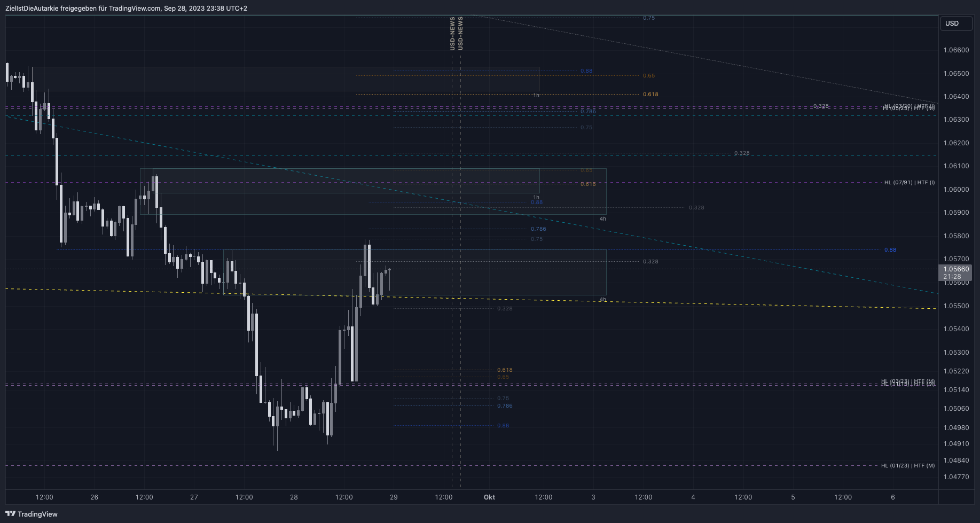Image resolution: width=980 pixels, height=523 pixels.
Task: Click the 1.05060 price axis label
Action: point(956,409)
